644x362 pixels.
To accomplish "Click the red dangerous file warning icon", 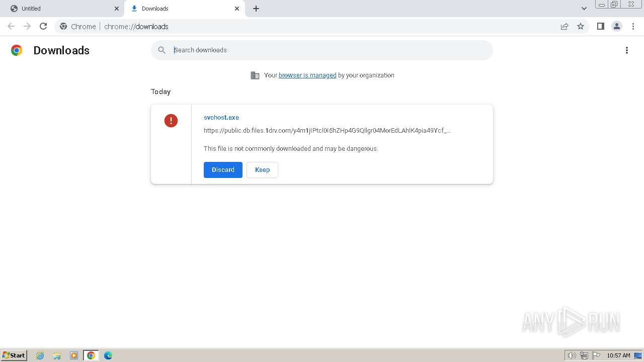I will click(171, 121).
